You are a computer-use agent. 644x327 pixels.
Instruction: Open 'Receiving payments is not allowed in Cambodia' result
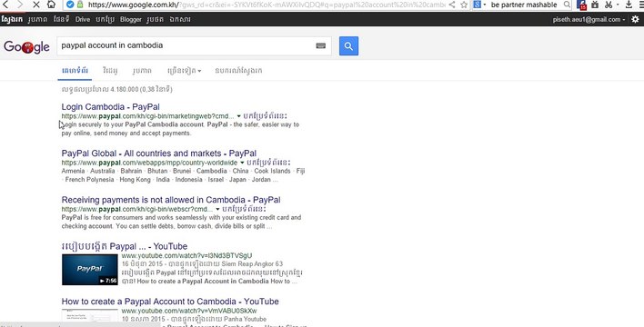click(x=171, y=200)
